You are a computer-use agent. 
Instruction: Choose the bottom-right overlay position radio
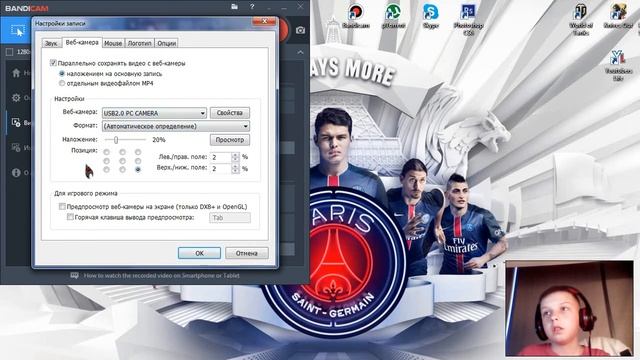tap(138, 169)
